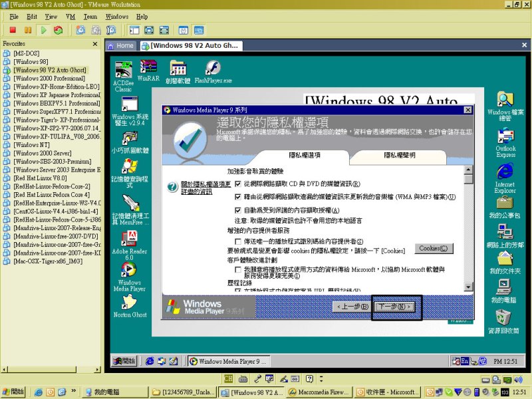This screenshot has width=532, height=399.
Task: Select the Norton Ghost desktop icon
Action: click(130, 306)
